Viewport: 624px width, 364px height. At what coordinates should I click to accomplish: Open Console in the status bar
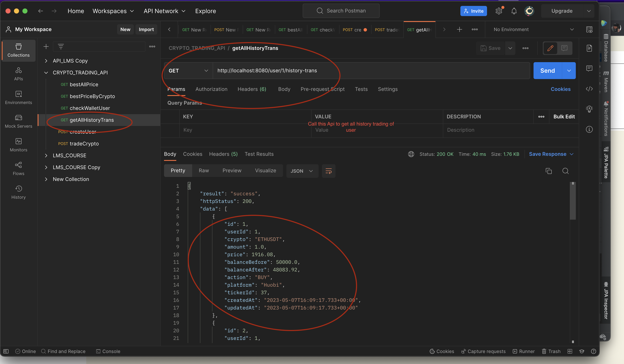[108, 351]
